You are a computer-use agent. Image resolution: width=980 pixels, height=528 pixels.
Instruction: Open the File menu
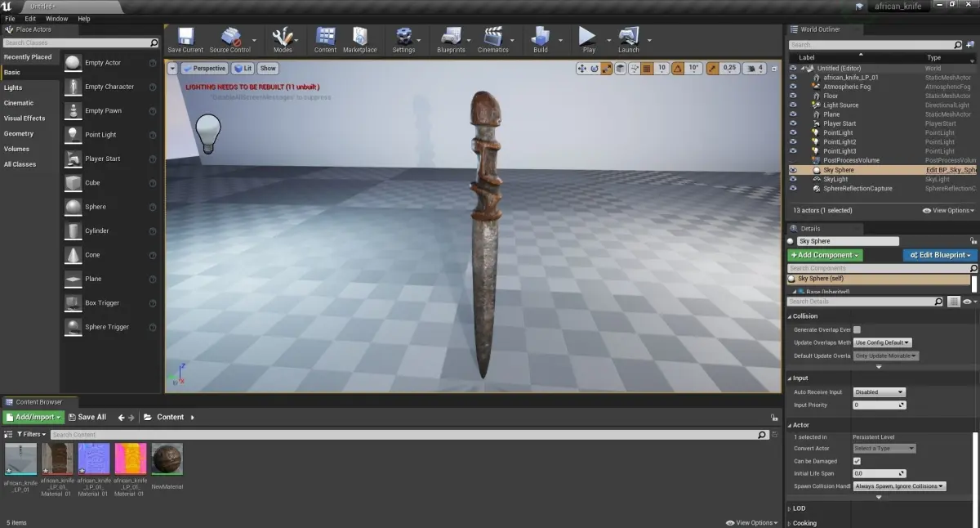pos(10,18)
